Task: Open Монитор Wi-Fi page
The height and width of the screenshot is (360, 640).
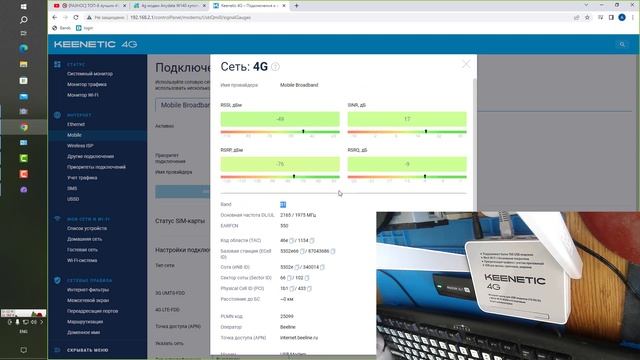Action: (x=82, y=95)
